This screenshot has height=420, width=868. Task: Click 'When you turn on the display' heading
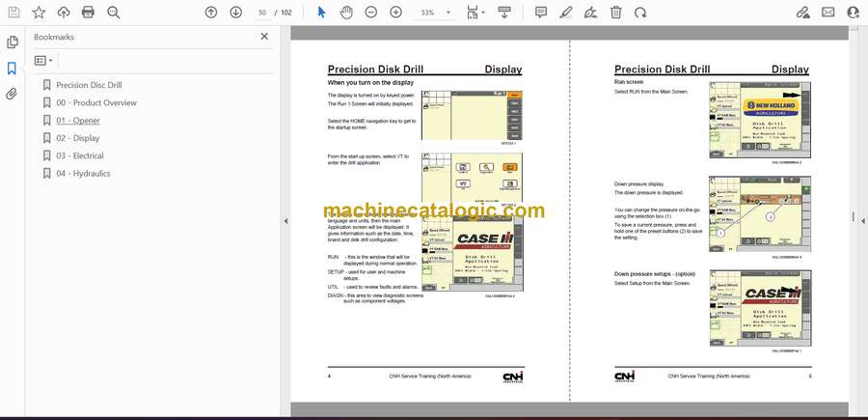pyautogui.click(x=370, y=83)
